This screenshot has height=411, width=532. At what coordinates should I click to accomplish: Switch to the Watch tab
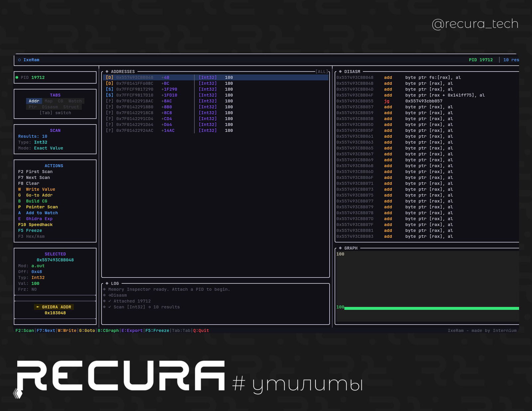coord(75,101)
